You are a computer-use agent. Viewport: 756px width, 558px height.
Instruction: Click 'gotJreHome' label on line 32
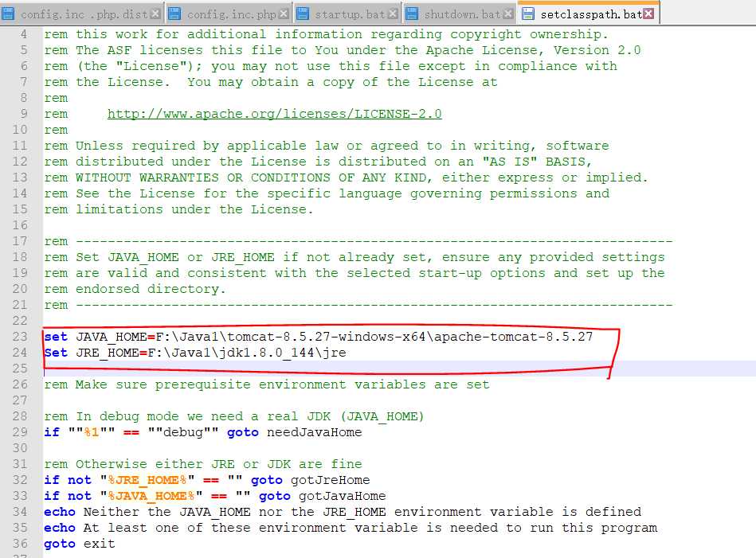[331, 480]
